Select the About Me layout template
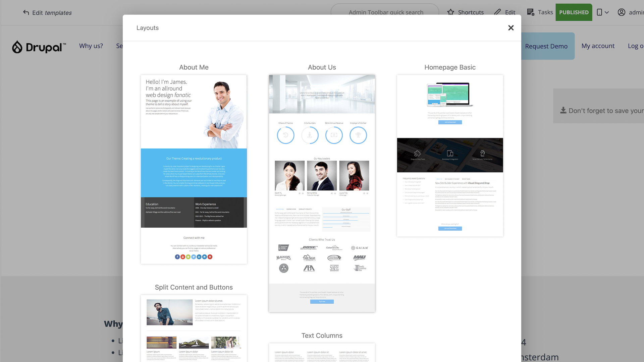Image resolution: width=644 pixels, height=362 pixels. point(194,169)
